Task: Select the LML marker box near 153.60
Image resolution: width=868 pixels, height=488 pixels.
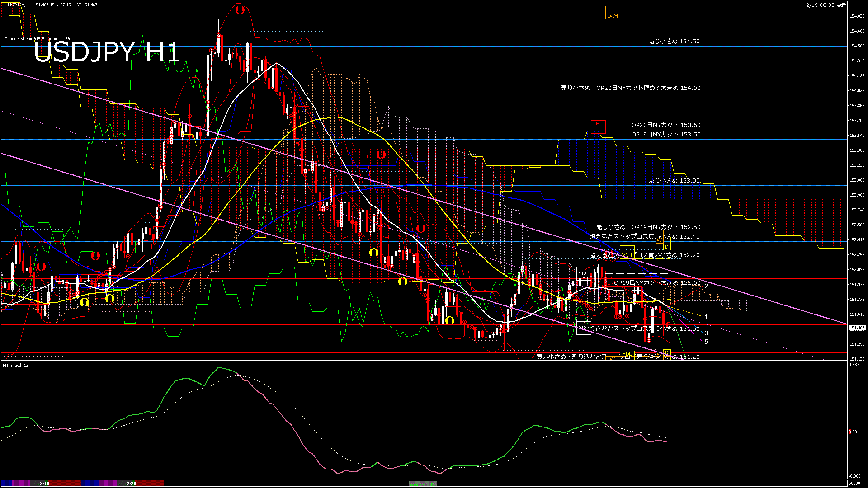Action: [x=598, y=126]
